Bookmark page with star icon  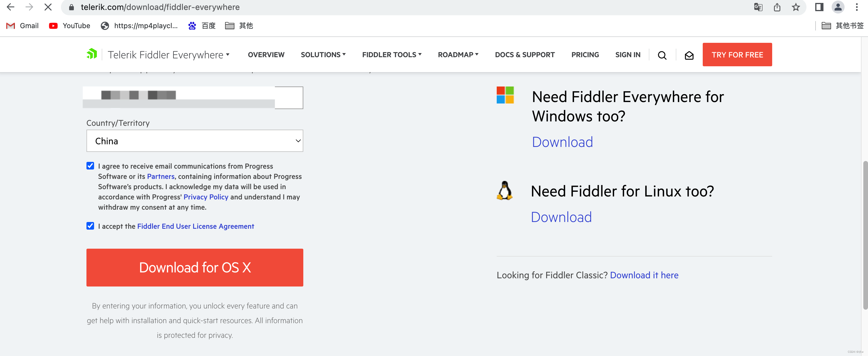click(796, 7)
